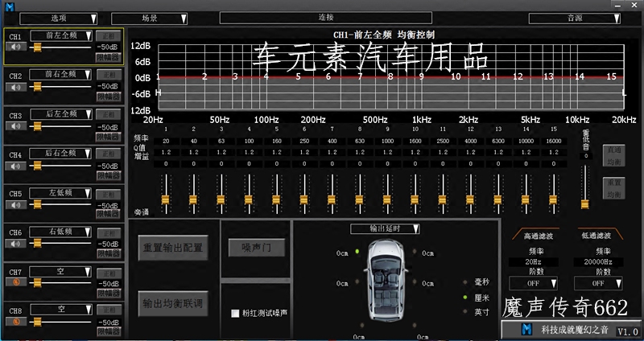This screenshot has height=341, width=644.
Task: Open the high-pass filter 阶数 OFF dropdown
Action: pyautogui.click(x=532, y=283)
